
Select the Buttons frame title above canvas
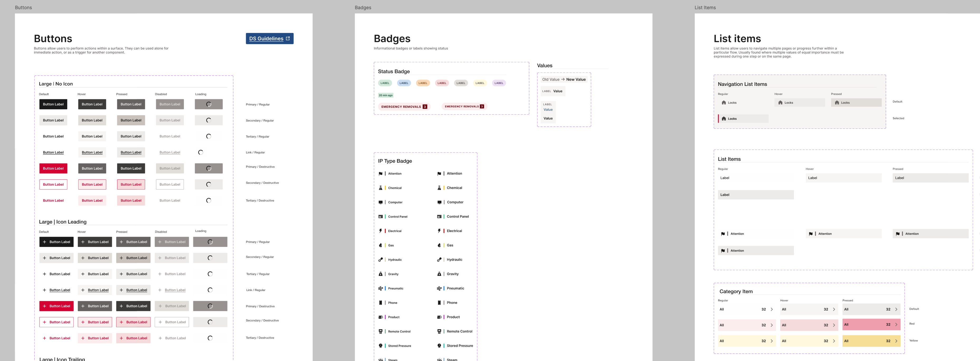pos(23,8)
